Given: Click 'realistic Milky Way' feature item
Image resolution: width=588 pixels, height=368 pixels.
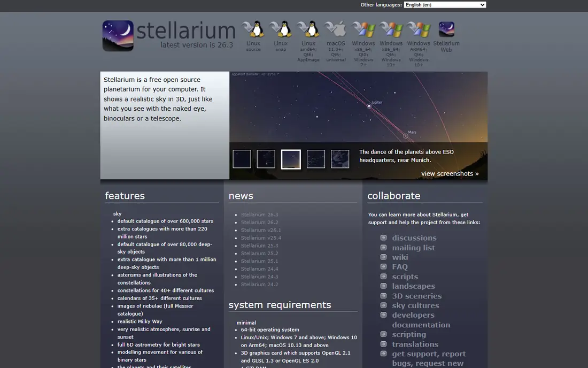Looking at the screenshot, I should tap(140, 321).
